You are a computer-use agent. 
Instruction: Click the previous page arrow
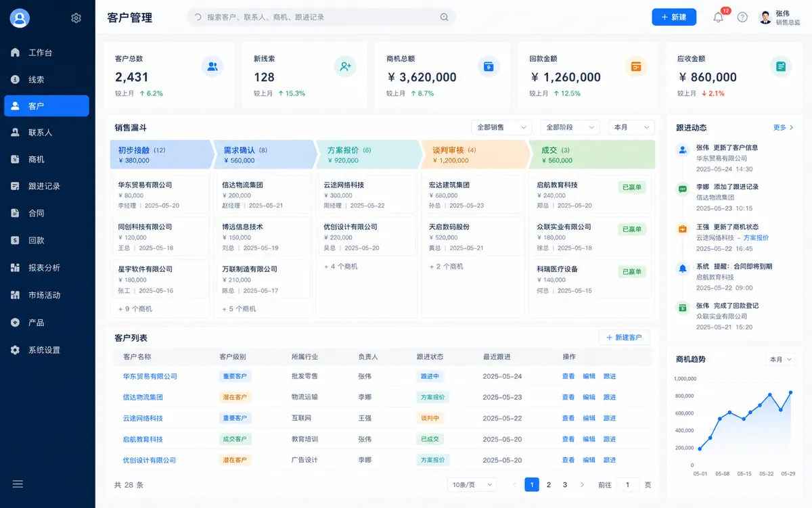coord(514,484)
